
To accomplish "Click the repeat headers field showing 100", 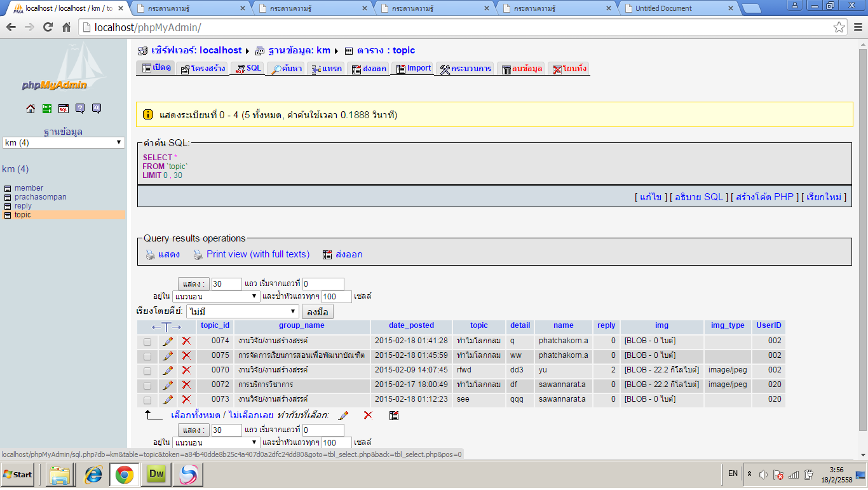I will 336,297.
